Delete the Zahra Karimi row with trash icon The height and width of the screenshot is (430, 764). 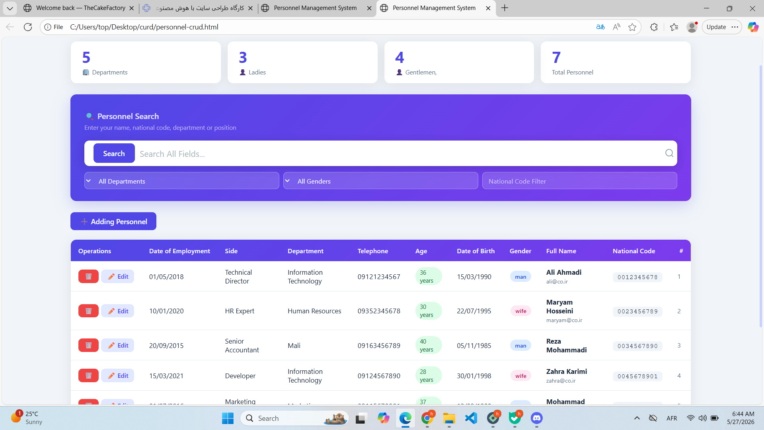click(x=88, y=375)
